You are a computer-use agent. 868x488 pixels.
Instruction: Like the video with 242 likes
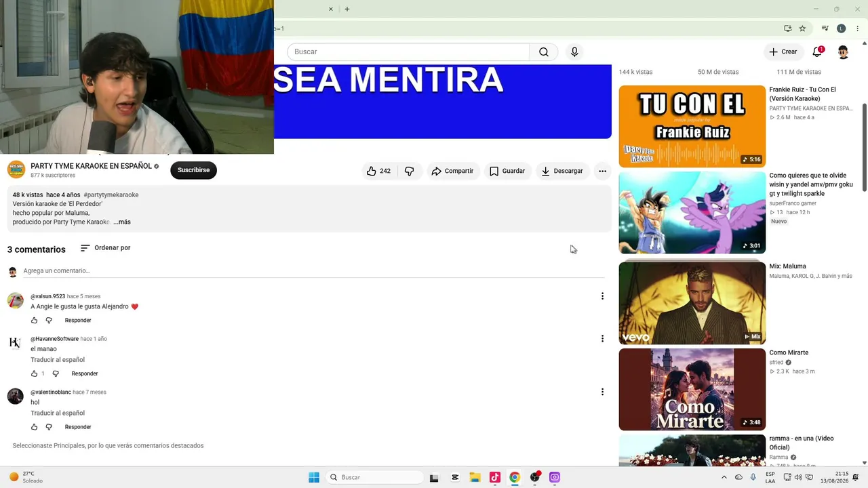(x=378, y=171)
